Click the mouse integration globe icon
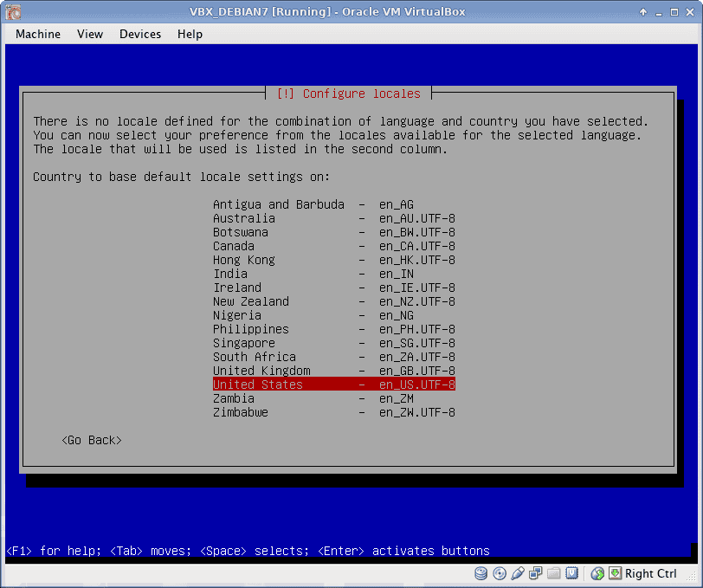Viewport: 703px width, 588px height. coord(597,573)
